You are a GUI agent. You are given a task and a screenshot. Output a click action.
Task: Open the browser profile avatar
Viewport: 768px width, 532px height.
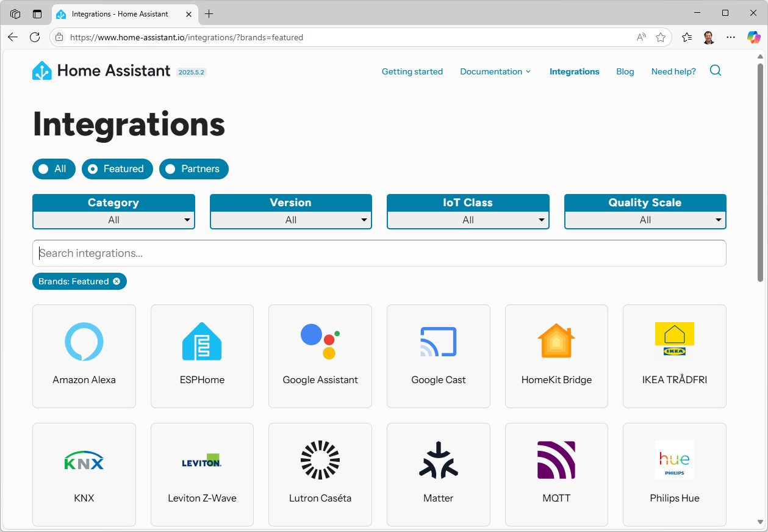coord(708,37)
